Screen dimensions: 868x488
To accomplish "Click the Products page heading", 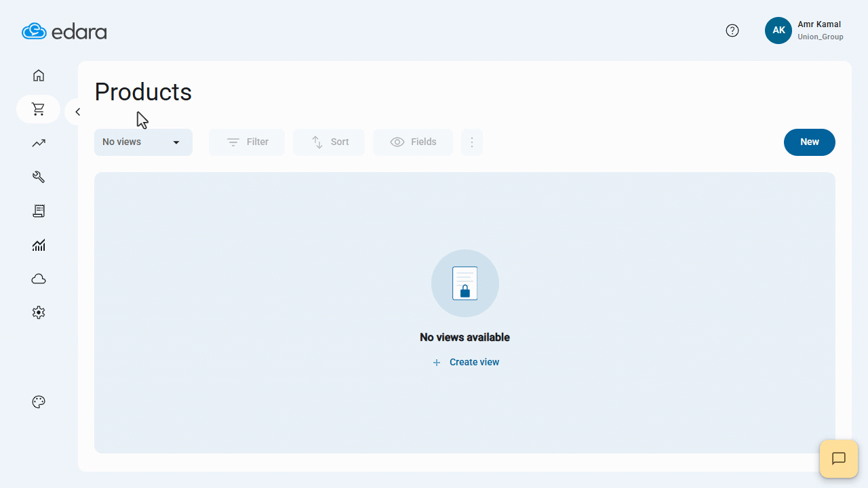I will pyautogui.click(x=143, y=91).
